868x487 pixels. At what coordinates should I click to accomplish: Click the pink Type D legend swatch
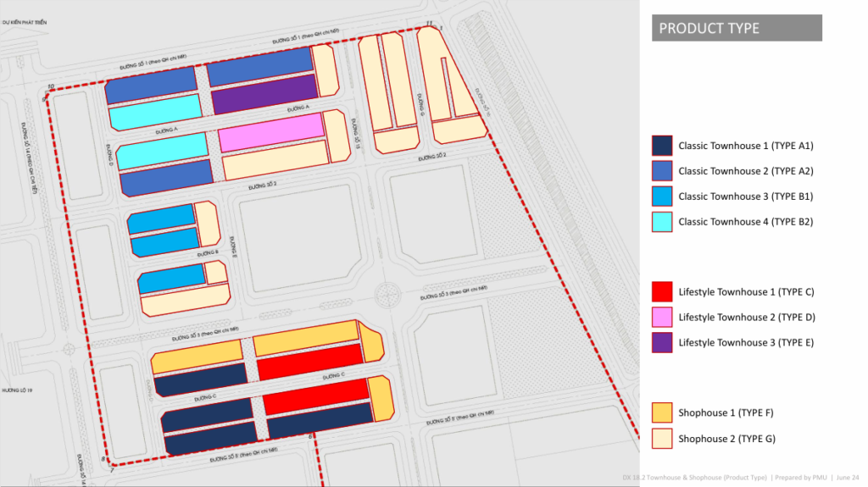[x=662, y=318]
